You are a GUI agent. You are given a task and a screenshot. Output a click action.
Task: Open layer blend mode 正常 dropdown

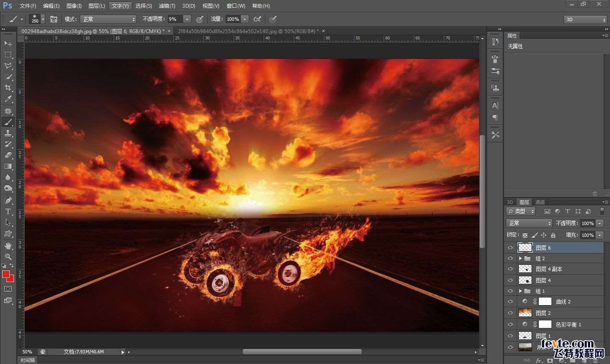click(529, 223)
